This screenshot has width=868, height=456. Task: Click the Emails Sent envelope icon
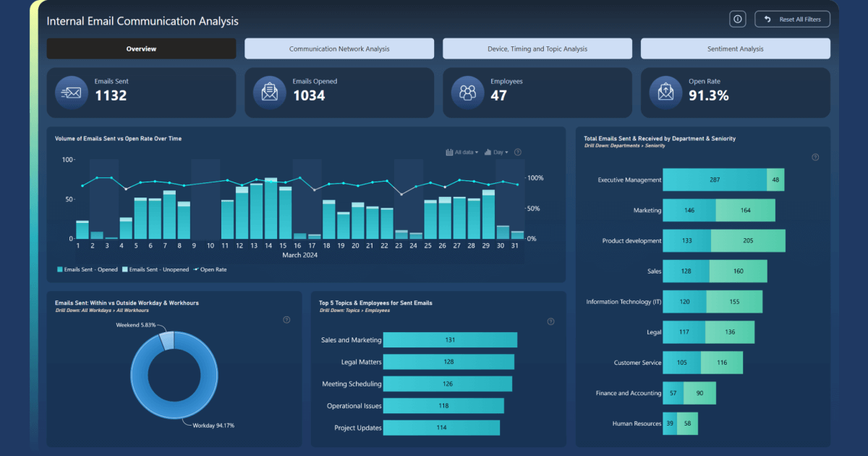[71, 92]
